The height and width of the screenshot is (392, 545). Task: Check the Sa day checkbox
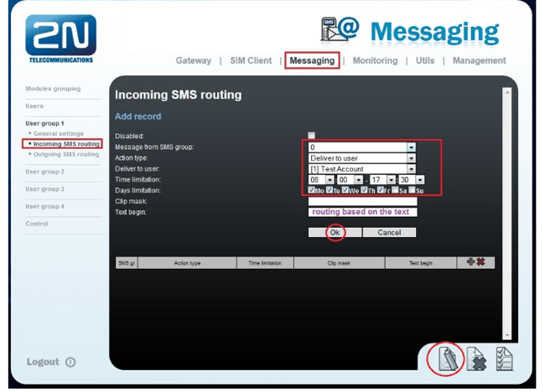pyautogui.click(x=395, y=190)
